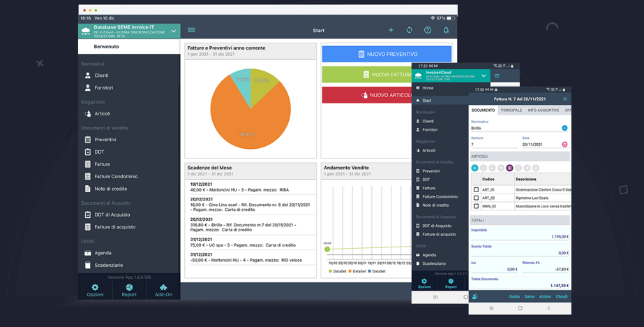Open Opzioni gear in tablet bottom bar
Image resolution: width=644 pixels, height=327 pixels.
point(95,290)
